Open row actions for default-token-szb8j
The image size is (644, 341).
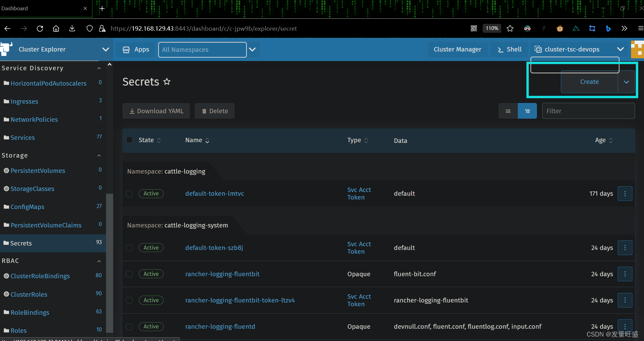coord(625,248)
